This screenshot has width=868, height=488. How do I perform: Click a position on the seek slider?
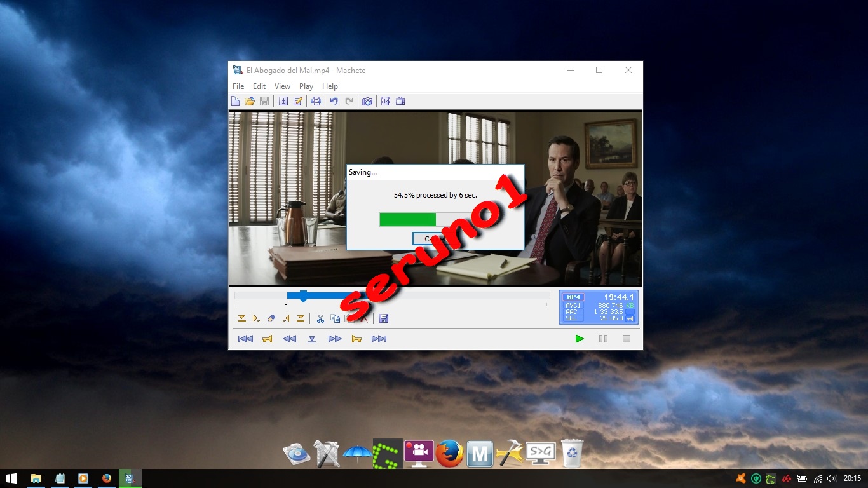(445, 295)
